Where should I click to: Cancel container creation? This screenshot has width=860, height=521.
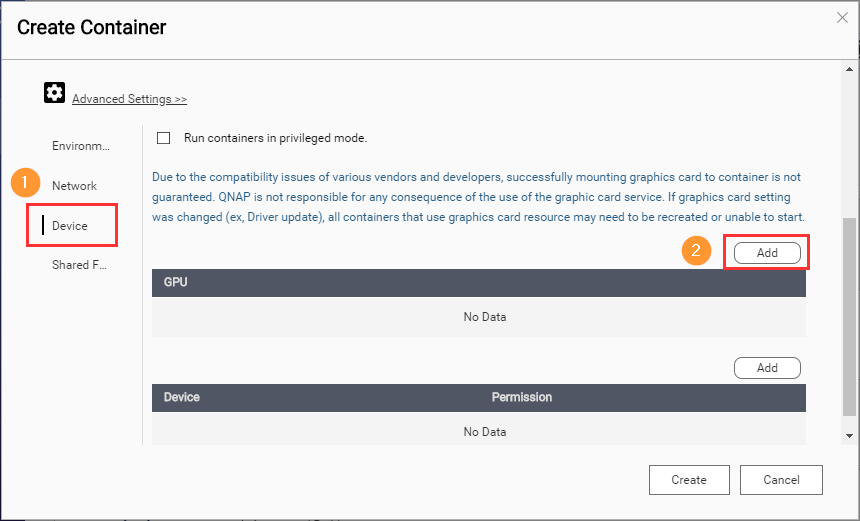(x=781, y=480)
